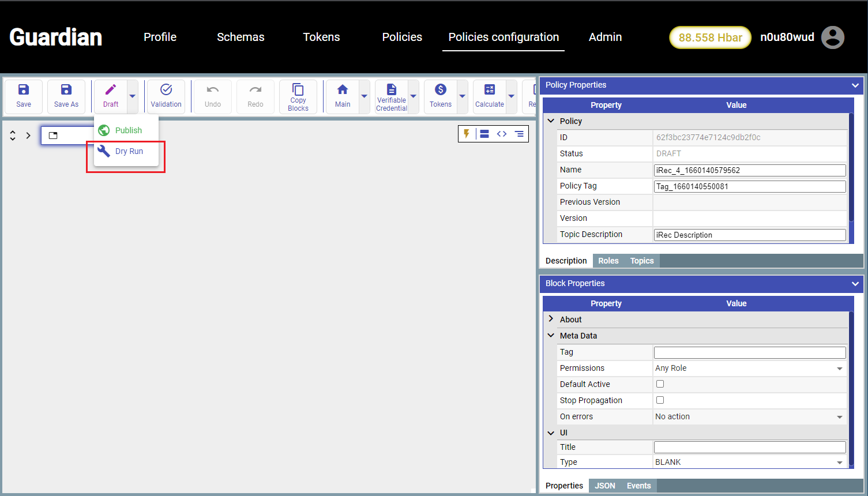Collapse the Meta Data property group
This screenshot has width=868, height=496.
(x=551, y=335)
